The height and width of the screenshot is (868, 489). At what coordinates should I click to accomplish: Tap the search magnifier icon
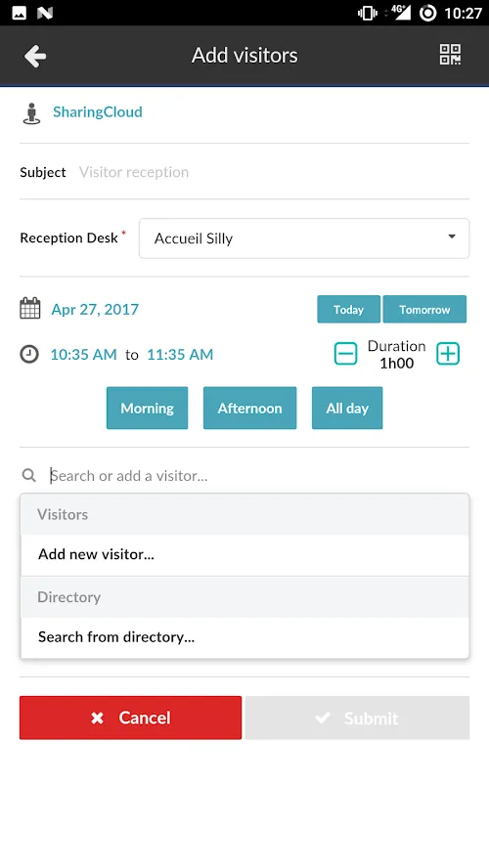pyautogui.click(x=28, y=475)
